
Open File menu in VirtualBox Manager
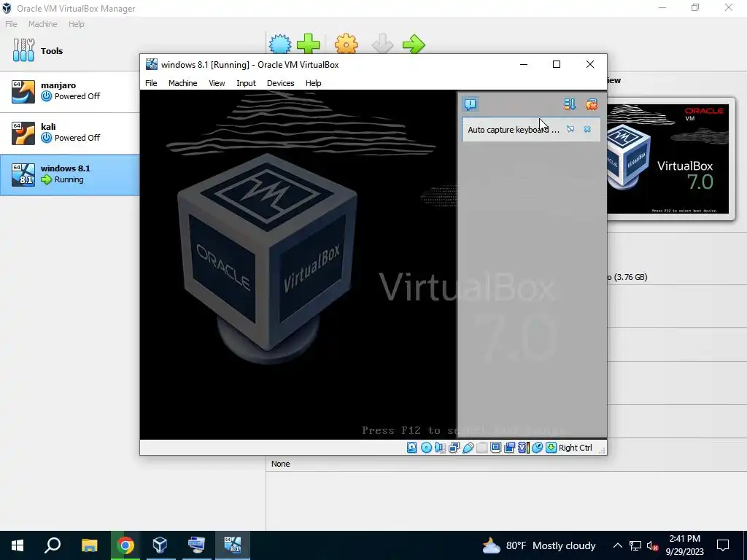pos(11,24)
